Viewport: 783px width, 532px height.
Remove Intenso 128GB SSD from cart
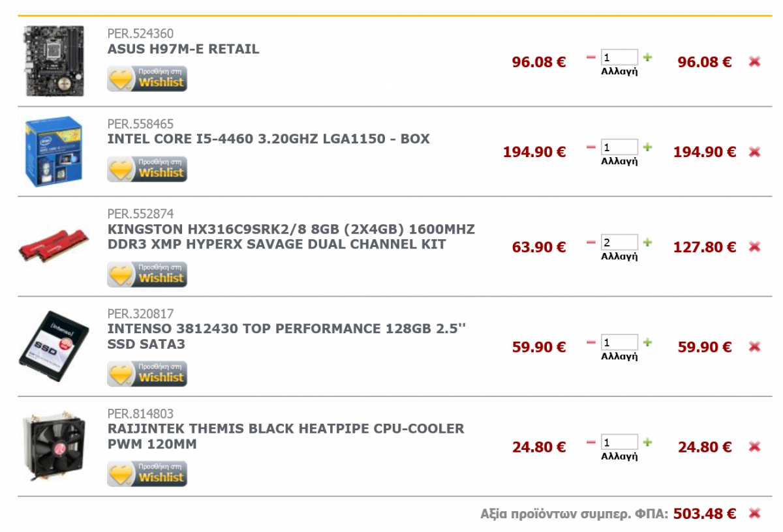coord(754,347)
